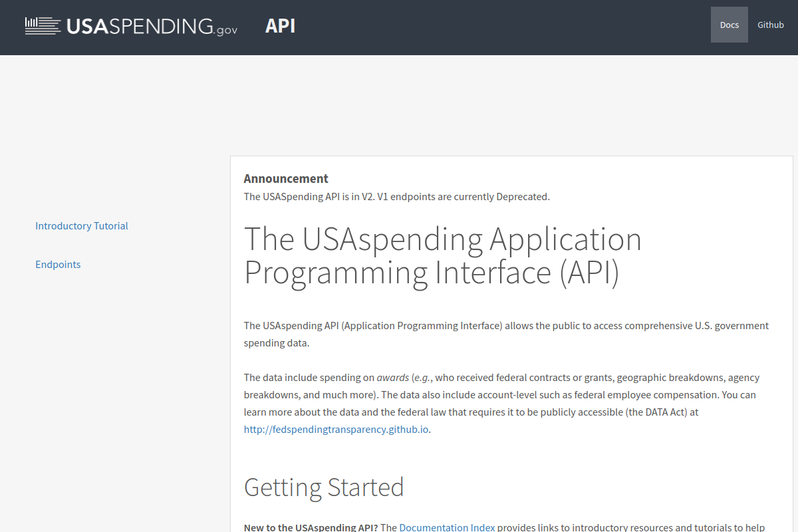Image resolution: width=798 pixels, height=532 pixels.
Task: Click the paragraph starting 'The USAspending API (Application'
Action: click(x=506, y=334)
